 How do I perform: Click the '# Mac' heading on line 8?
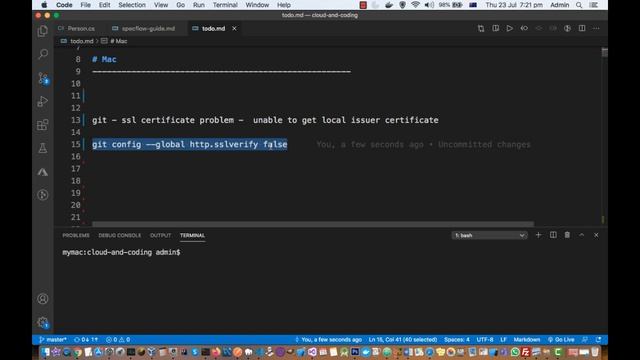pyautogui.click(x=104, y=59)
